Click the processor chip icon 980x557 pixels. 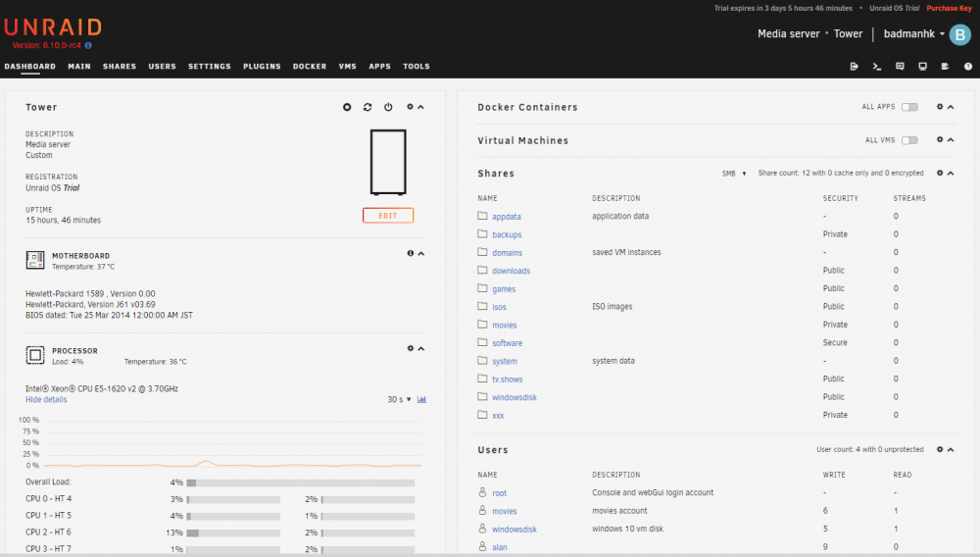tap(35, 355)
